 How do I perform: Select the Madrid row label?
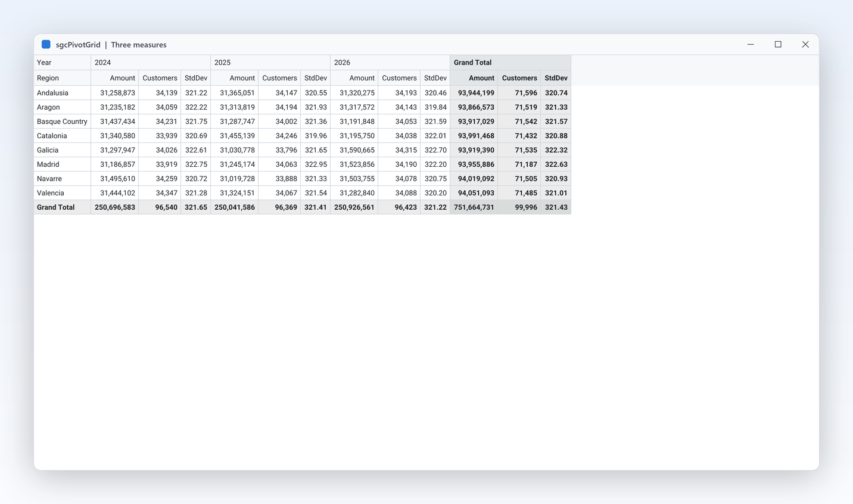[x=63, y=164]
